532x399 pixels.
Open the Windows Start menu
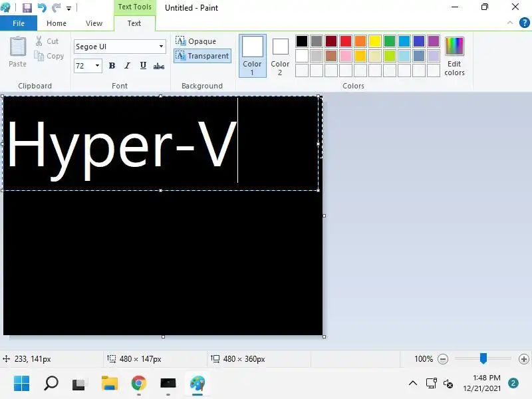click(22, 384)
